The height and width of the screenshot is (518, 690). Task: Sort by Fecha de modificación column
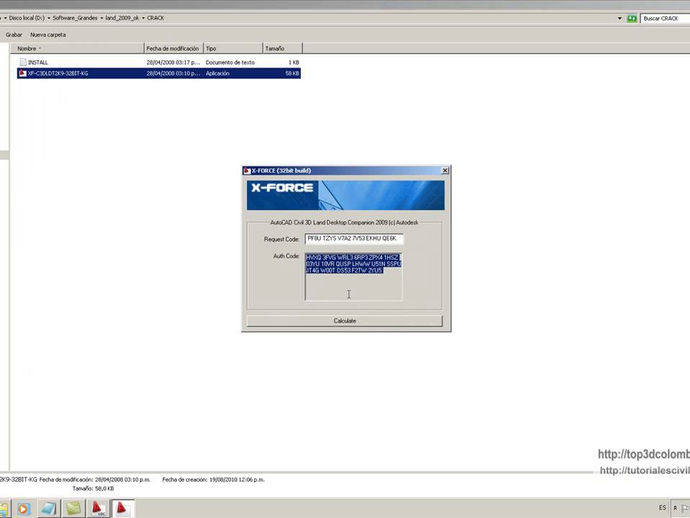[x=173, y=48]
